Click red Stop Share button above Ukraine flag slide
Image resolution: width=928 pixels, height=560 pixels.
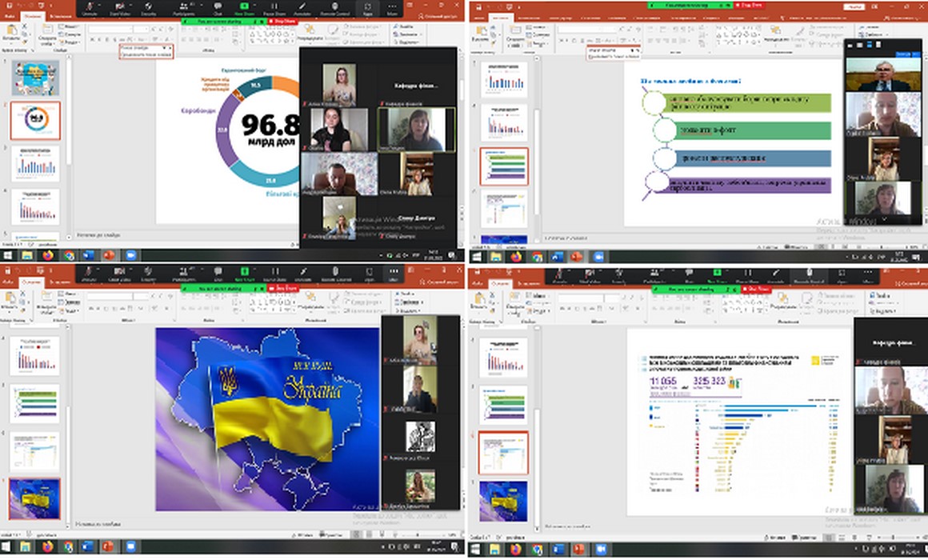[x=282, y=288]
